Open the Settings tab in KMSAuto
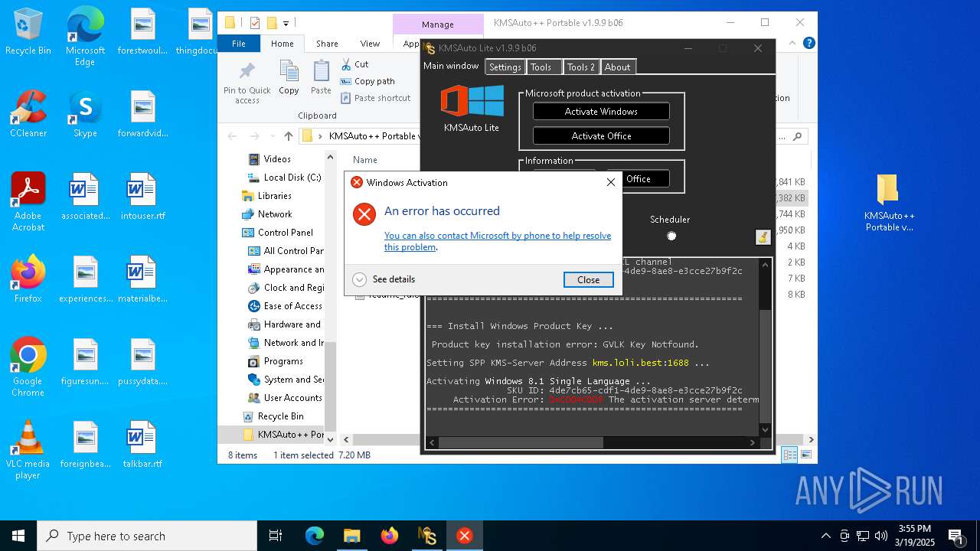 click(x=505, y=67)
